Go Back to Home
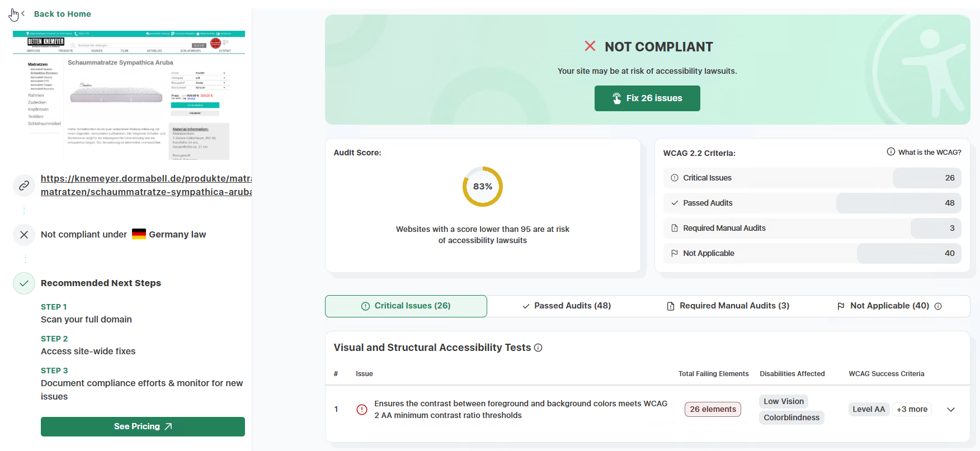Image resolution: width=980 pixels, height=451 pixels. tap(62, 14)
